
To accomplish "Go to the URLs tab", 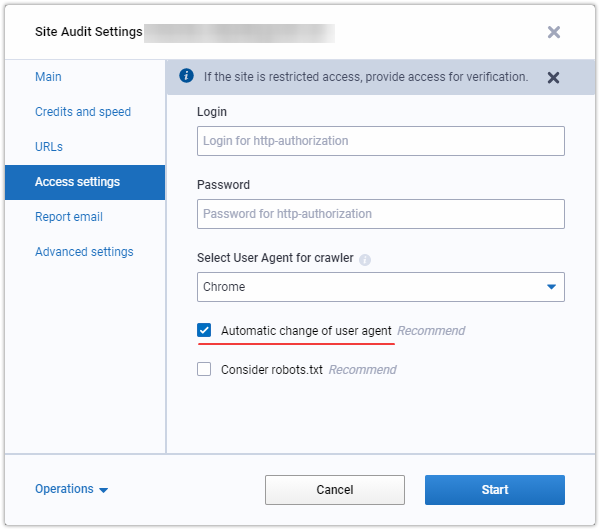I will (49, 147).
